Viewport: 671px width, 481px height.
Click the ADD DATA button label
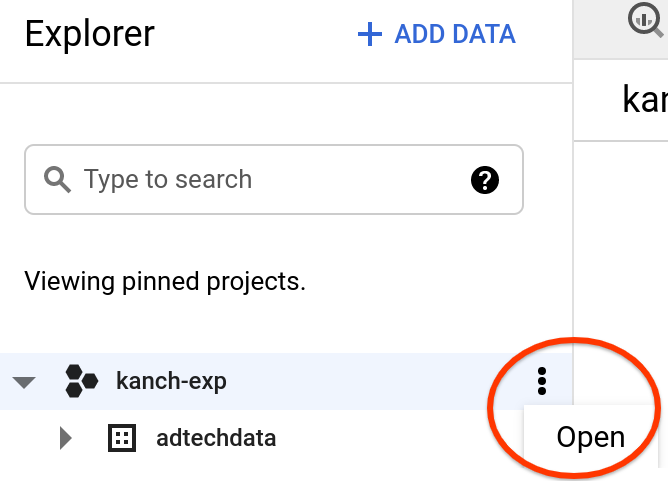pos(455,34)
